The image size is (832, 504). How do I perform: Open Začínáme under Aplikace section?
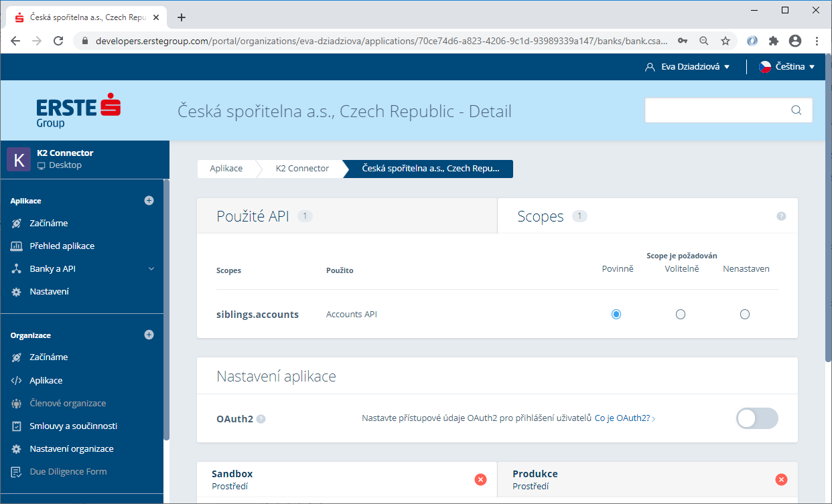49,223
